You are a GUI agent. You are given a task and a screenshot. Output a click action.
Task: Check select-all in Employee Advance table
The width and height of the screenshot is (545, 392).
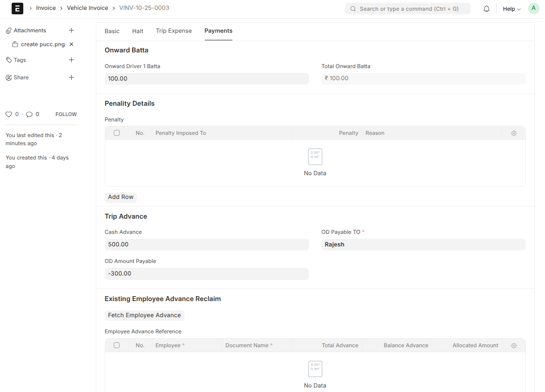click(x=117, y=345)
